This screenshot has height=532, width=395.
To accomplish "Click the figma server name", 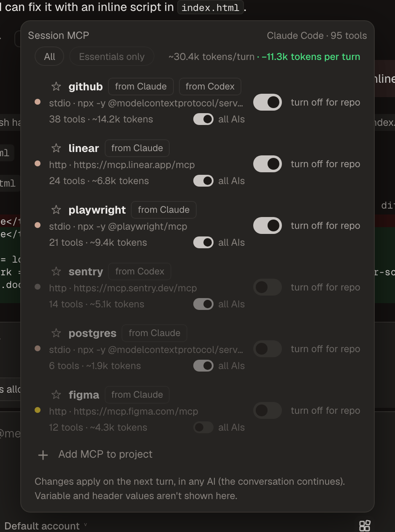I will click(84, 395).
